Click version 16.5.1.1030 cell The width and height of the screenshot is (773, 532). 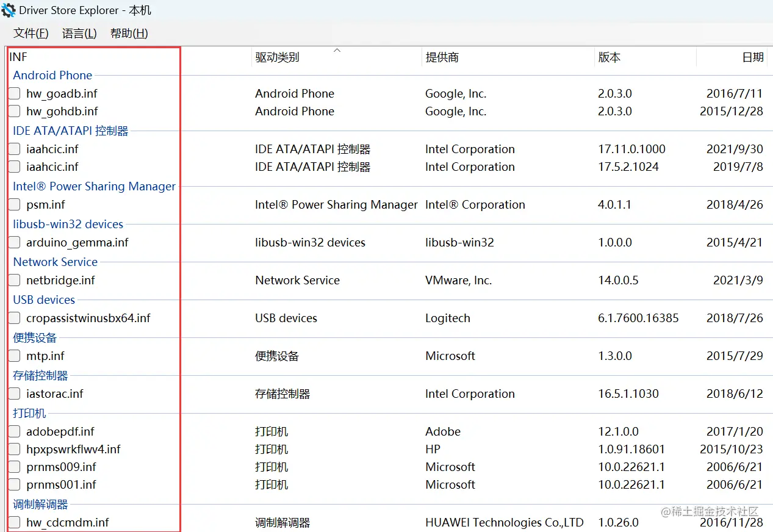[x=628, y=394]
